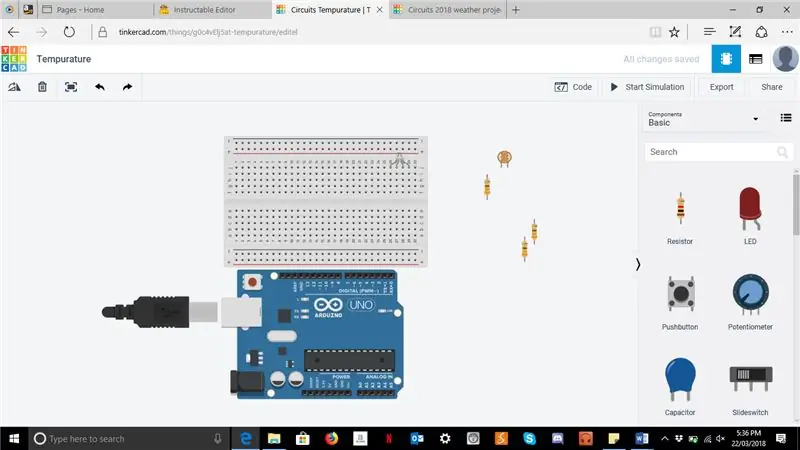The width and height of the screenshot is (800, 450).
Task: Redo the last action
Action: pos(128,87)
